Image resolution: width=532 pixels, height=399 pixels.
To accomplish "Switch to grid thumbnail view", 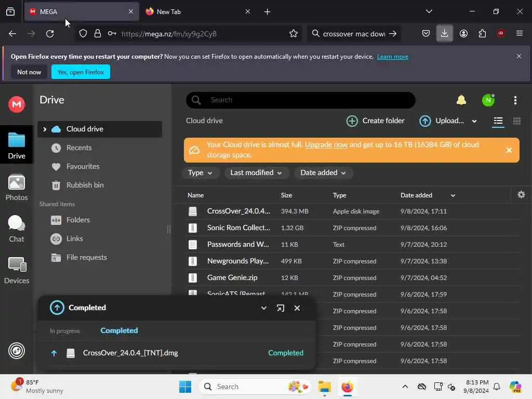I will pyautogui.click(x=517, y=121).
